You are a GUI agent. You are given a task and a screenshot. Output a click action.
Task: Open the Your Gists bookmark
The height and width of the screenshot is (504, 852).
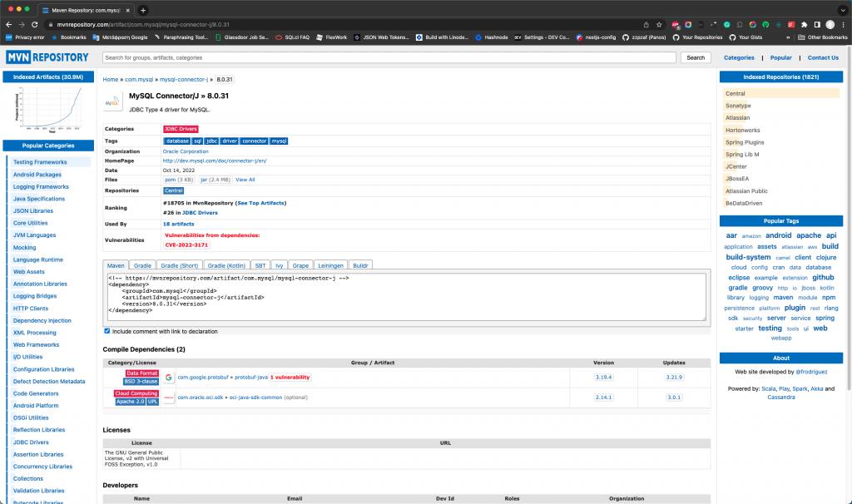pyautogui.click(x=745, y=37)
